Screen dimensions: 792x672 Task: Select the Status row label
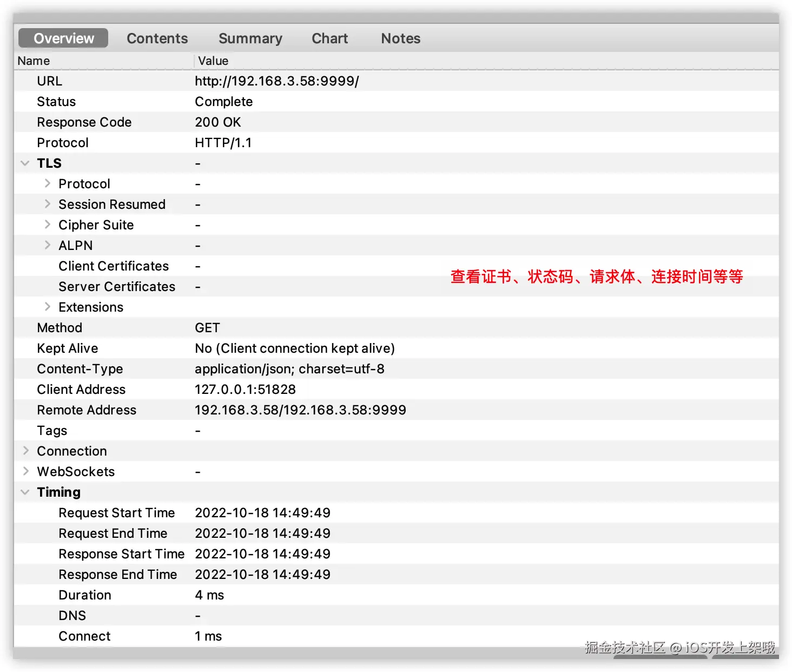[x=56, y=102]
